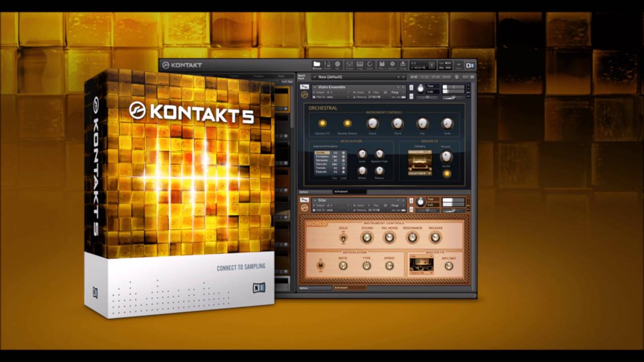Toggle Dynamic Release light in Orchestral panel
The width and height of the screenshot is (644, 362).
(x=347, y=123)
